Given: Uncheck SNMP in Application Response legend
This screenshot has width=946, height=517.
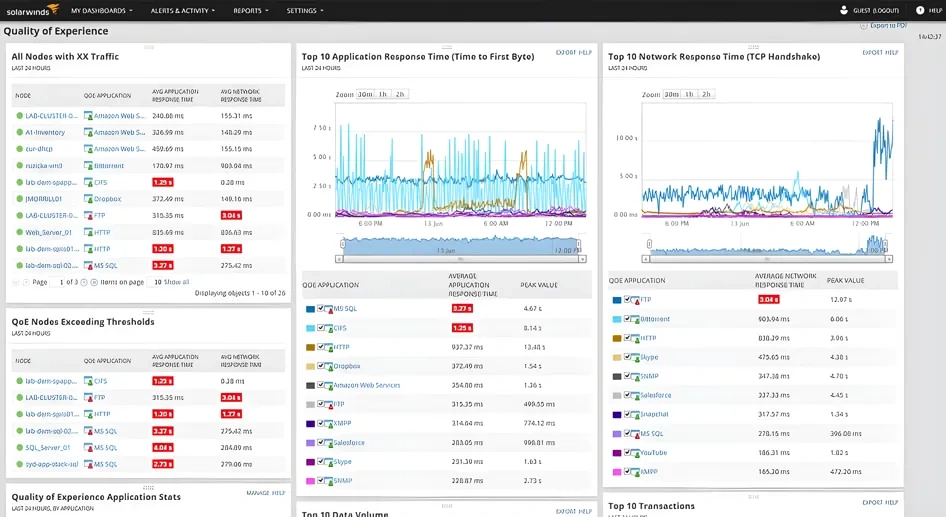Looking at the screenshot, I should 321,481.
